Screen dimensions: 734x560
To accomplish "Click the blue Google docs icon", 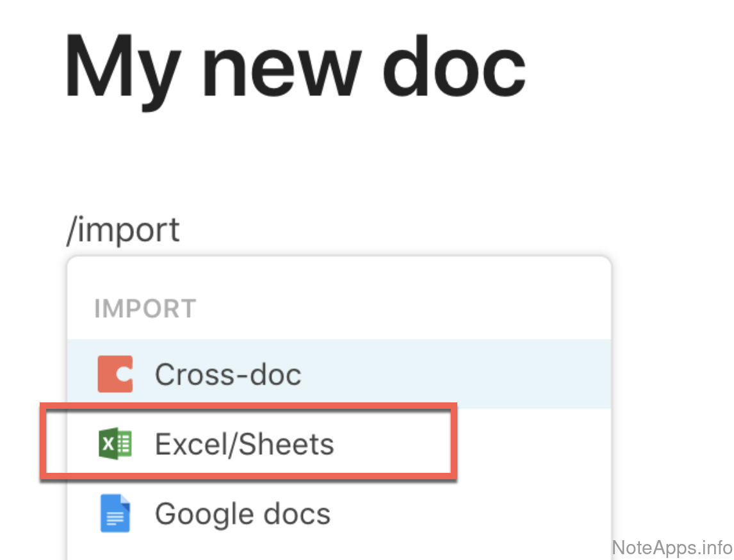I will click(115, 514).
